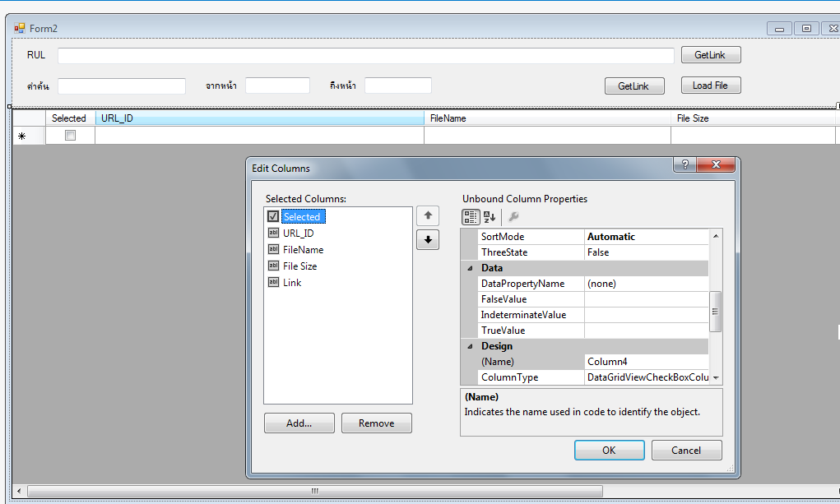
Task: Collapse the Data property category
Action: point(470,268)
